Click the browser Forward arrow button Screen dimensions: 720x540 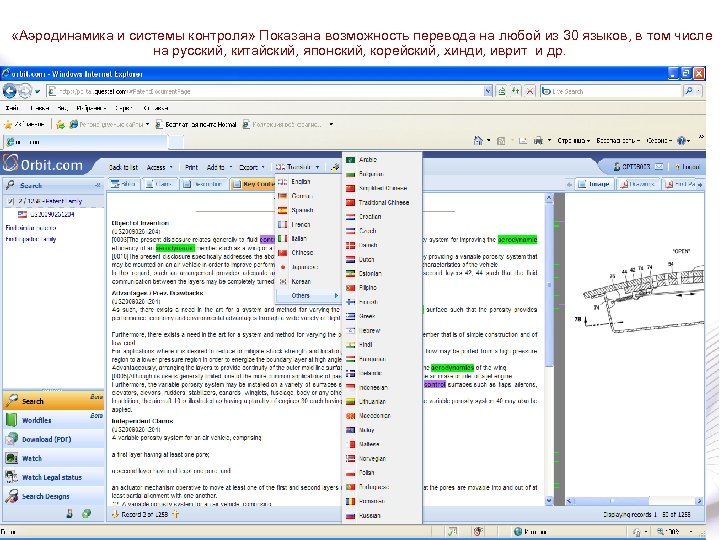(24, 91)
